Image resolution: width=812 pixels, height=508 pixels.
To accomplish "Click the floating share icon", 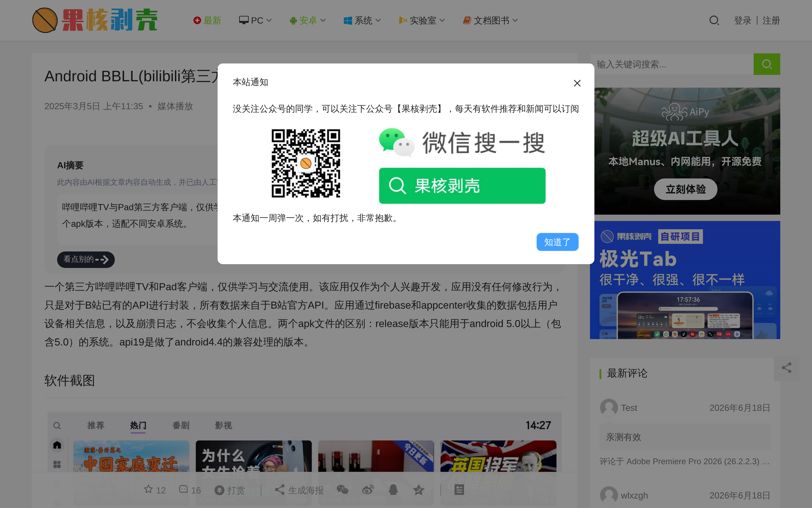I will [787, 368].
